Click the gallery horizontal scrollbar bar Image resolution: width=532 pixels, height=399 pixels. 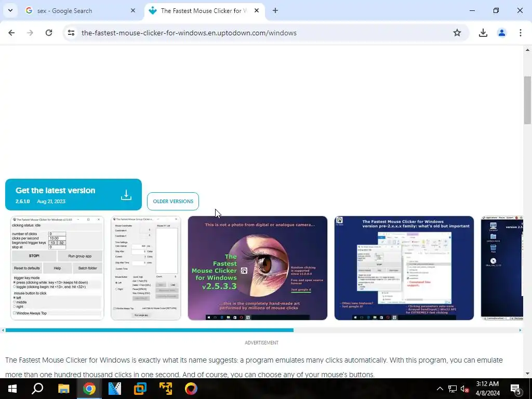pos(149,330)
